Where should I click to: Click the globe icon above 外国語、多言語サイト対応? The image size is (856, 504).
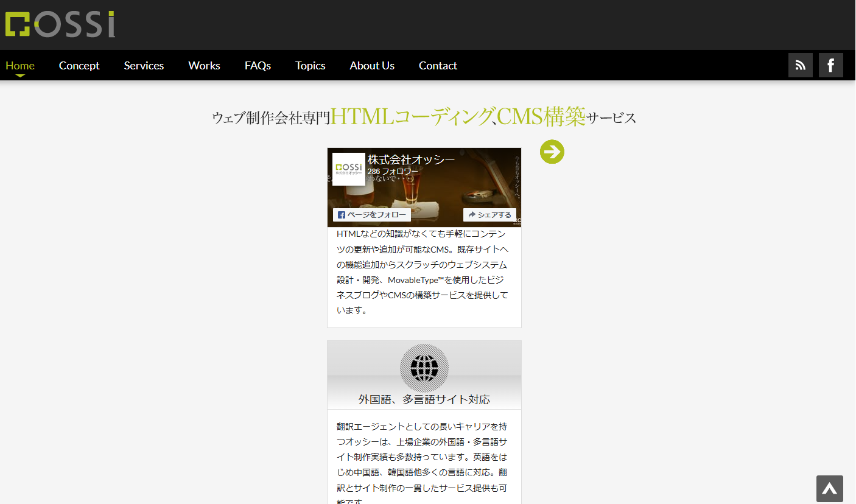point(424,368)
